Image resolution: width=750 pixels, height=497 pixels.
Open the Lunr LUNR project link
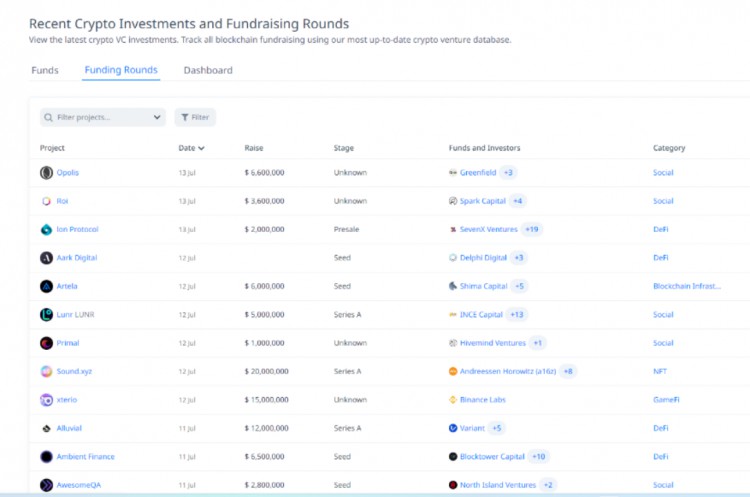pos(76,315)
